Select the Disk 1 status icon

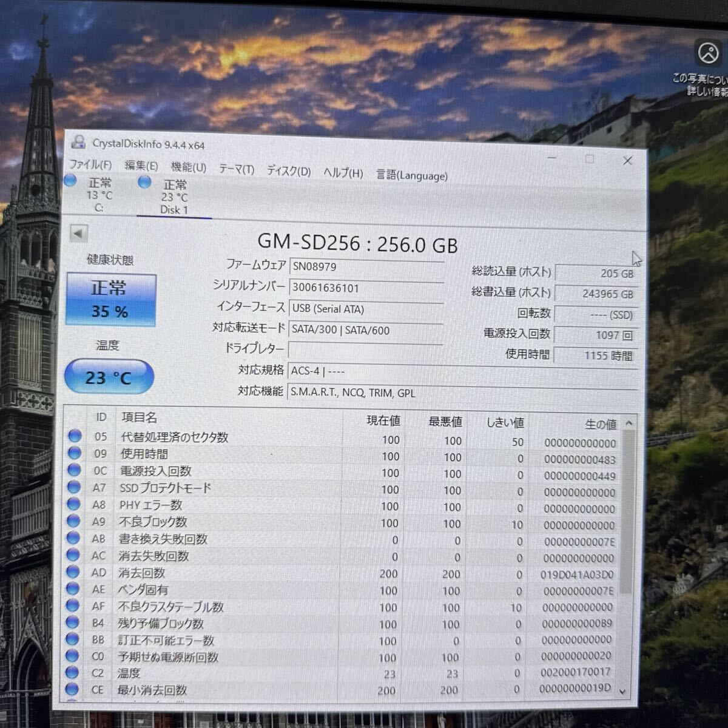144,182
